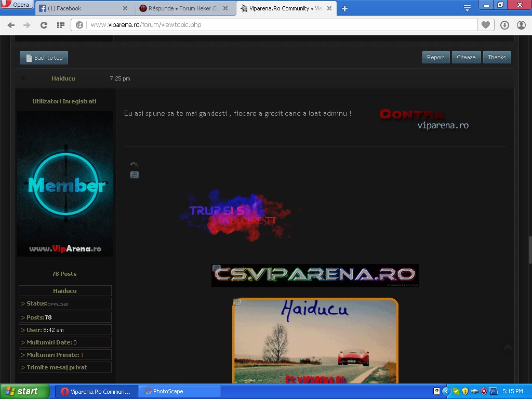Open the Speed Dial grid icon

(x=60, y=25)
